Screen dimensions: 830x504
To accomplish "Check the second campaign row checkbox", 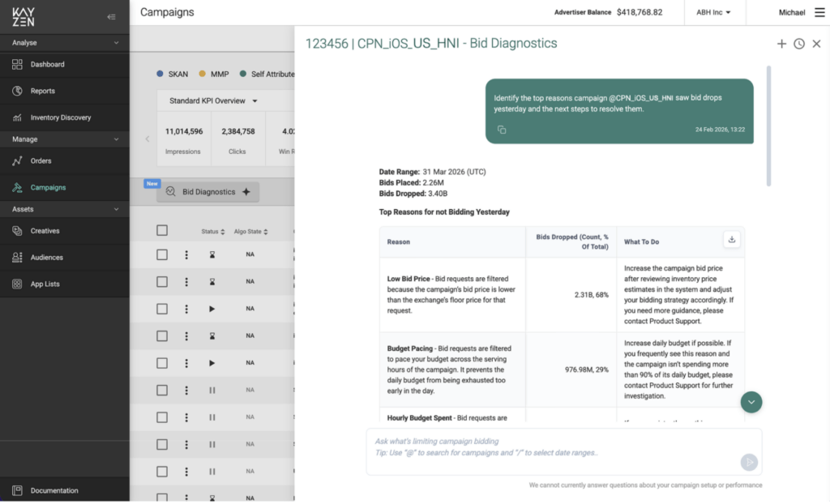I will [x=162, y=282].
